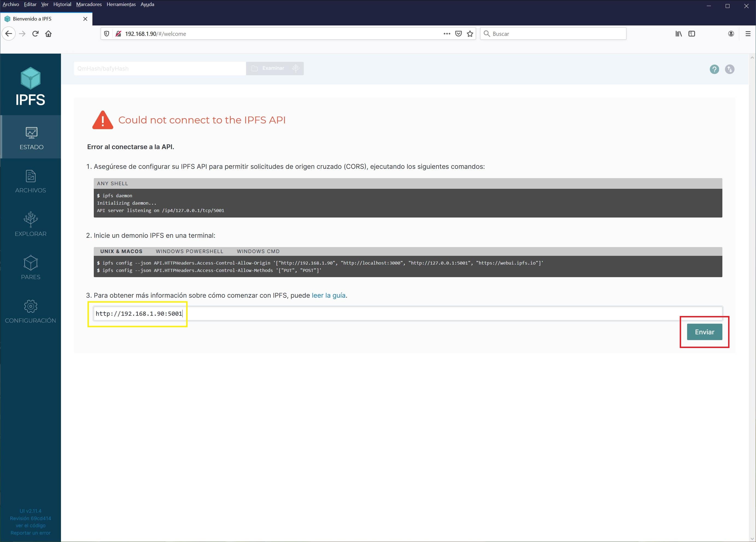Open the Marcadores menu
The image size is (756, 542).
point(89,4)
